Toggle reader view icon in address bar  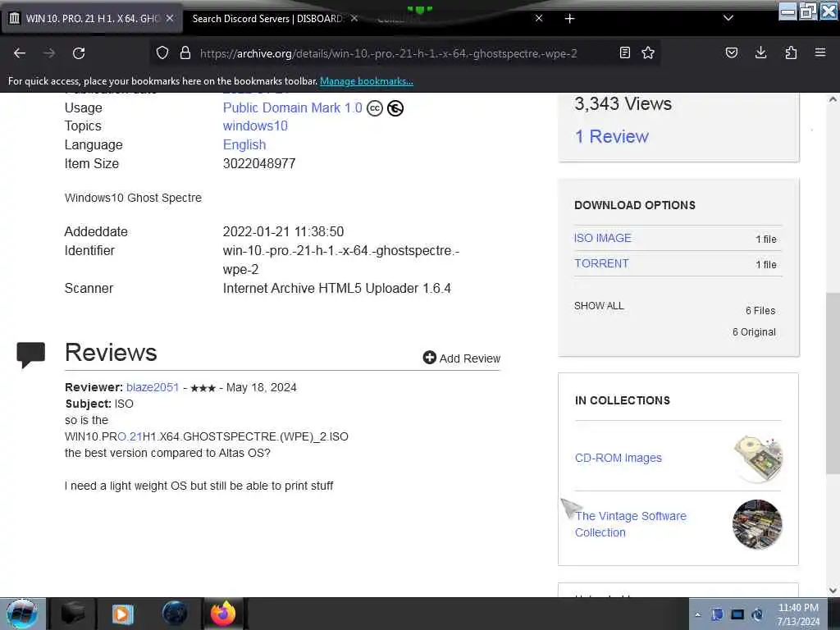pyautogui.click(x=624, y=52)
